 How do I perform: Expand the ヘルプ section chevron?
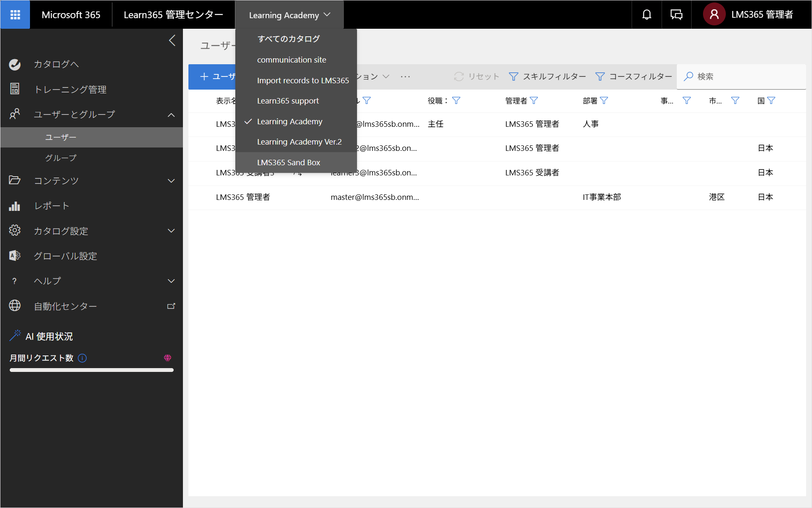pos(171,281)
